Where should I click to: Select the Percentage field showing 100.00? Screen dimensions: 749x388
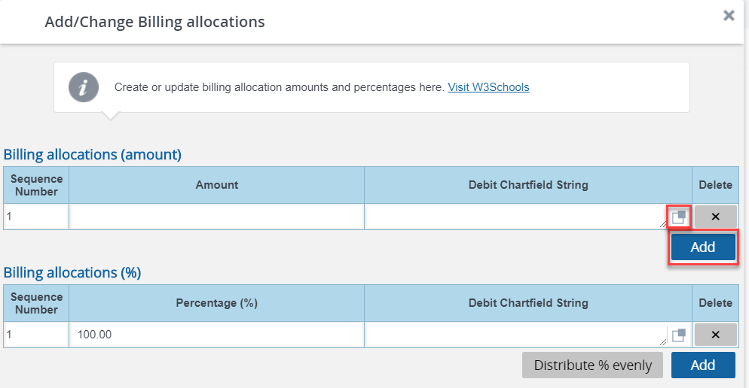(217, 335)
